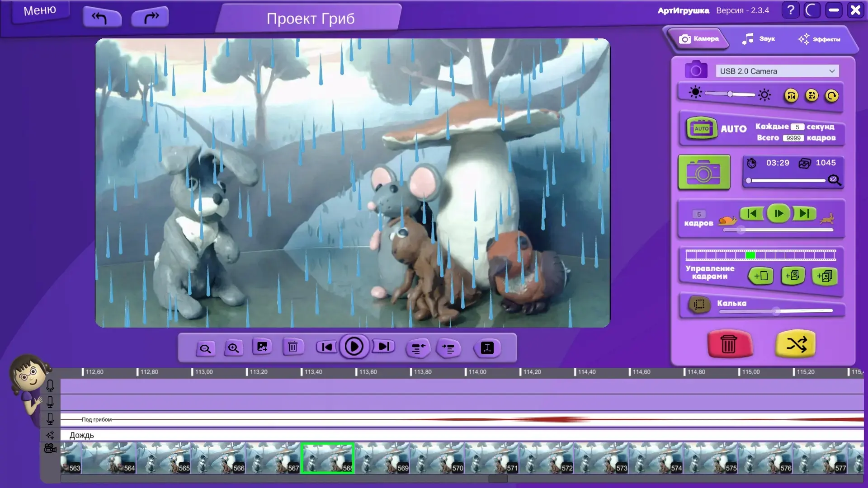
Task: Toggle AUTO capture mode button
Action: pyautogui.click(x=702, y=129)
